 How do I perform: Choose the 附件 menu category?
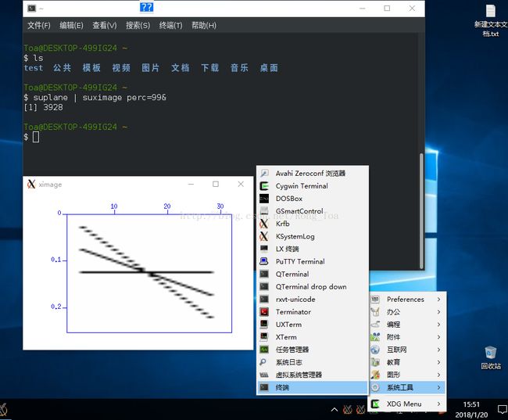point(408,337)
